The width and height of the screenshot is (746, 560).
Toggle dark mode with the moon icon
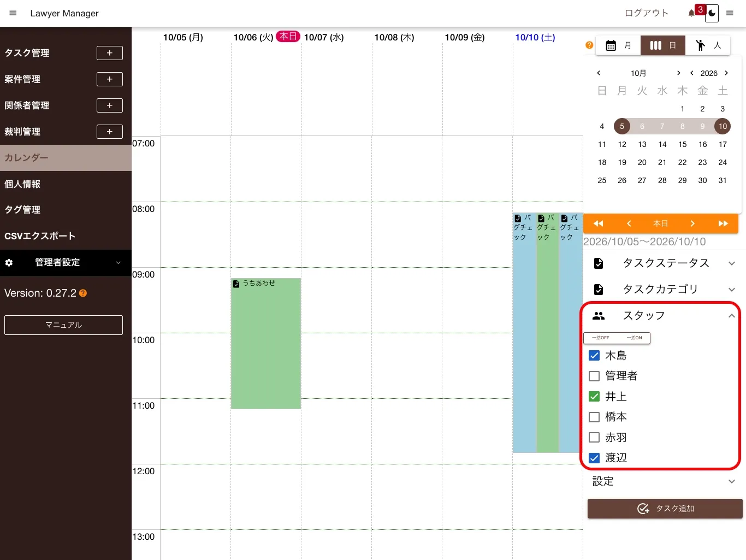click(712, 13)
